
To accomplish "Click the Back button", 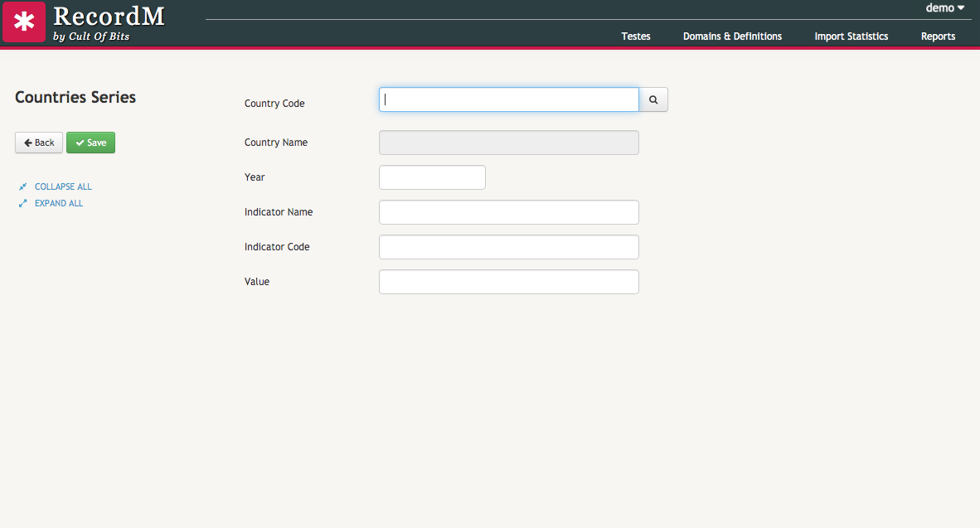I will [39, 143].
